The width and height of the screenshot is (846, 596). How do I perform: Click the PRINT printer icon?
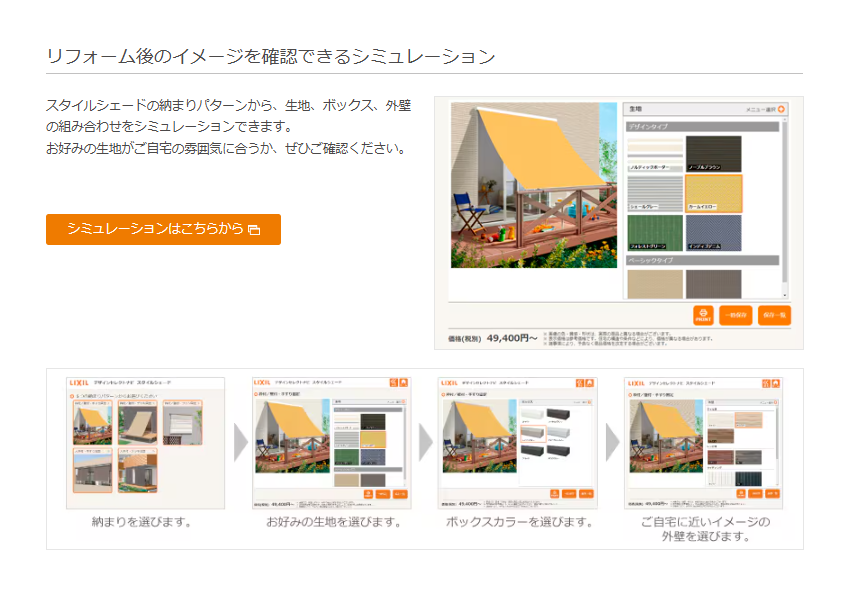(x=703, y=313)
